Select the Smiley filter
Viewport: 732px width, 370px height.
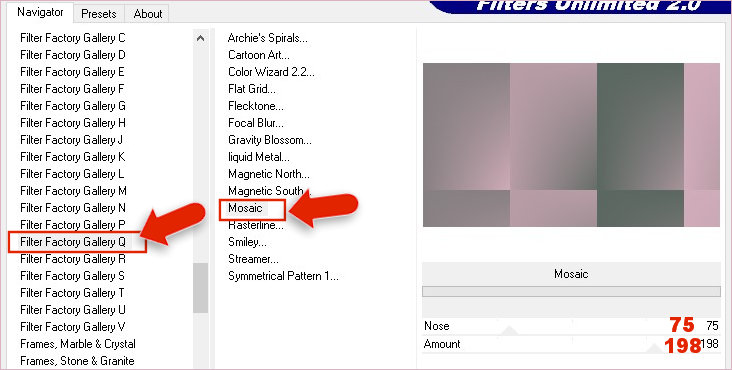click(x=247, y=242)
